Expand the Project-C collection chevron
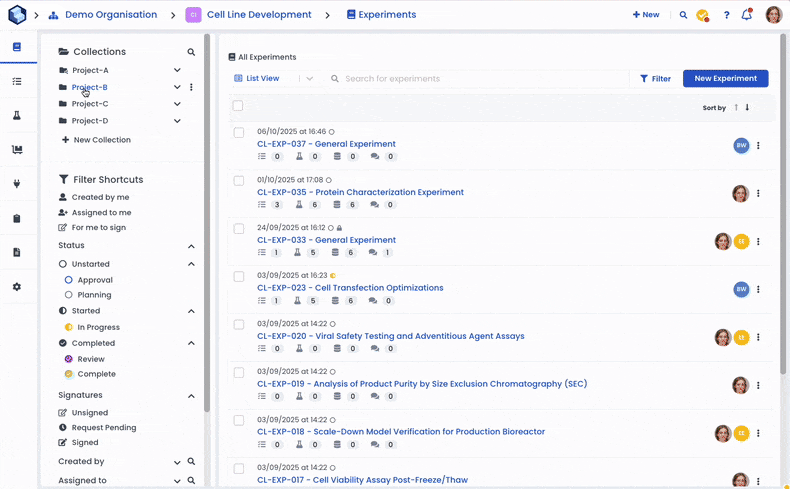 pos(177,104)
